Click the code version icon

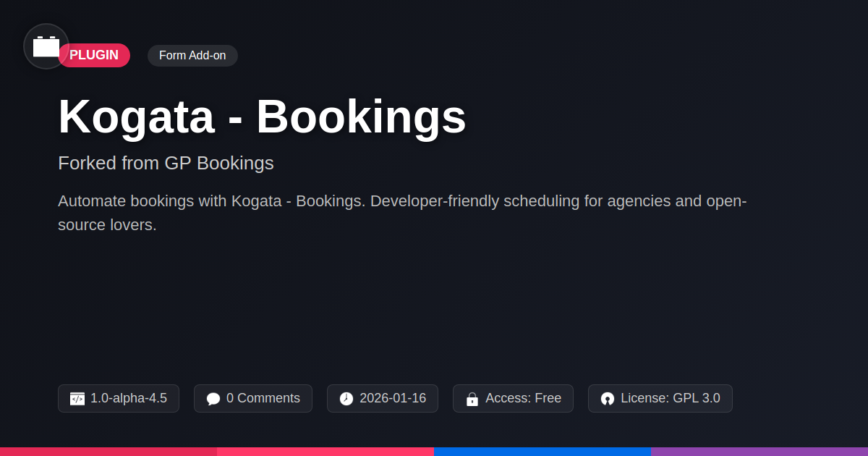point(77,399)
